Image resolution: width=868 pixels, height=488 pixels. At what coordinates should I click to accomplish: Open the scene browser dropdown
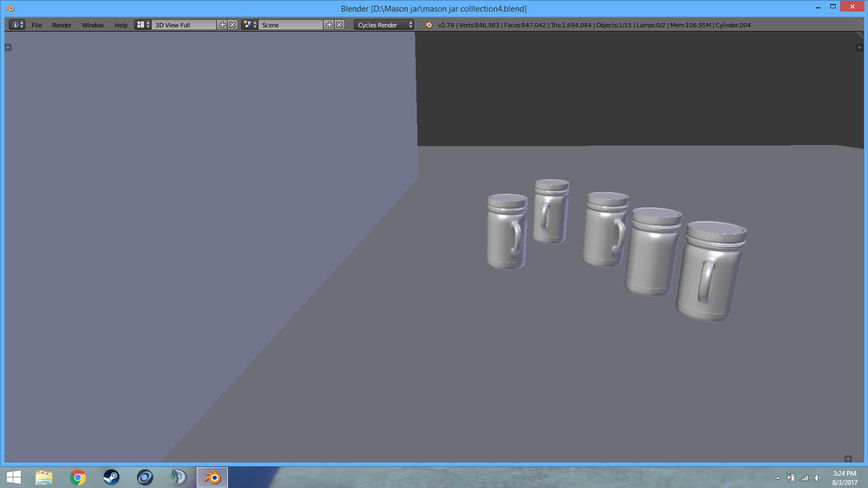(x=250, y=25)
